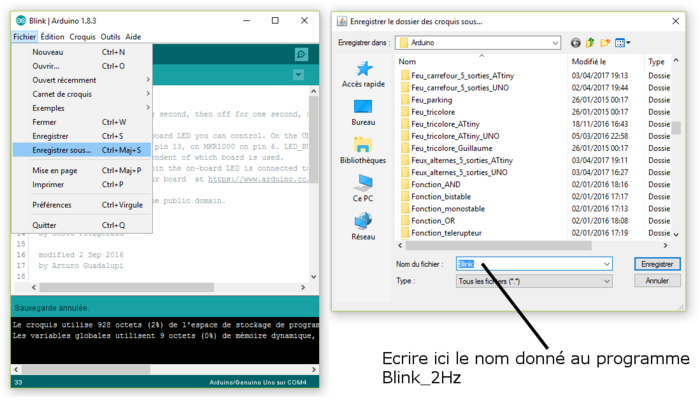Expand the Exemples submenu
The image size is (700, 403).
tap(82, 108)
